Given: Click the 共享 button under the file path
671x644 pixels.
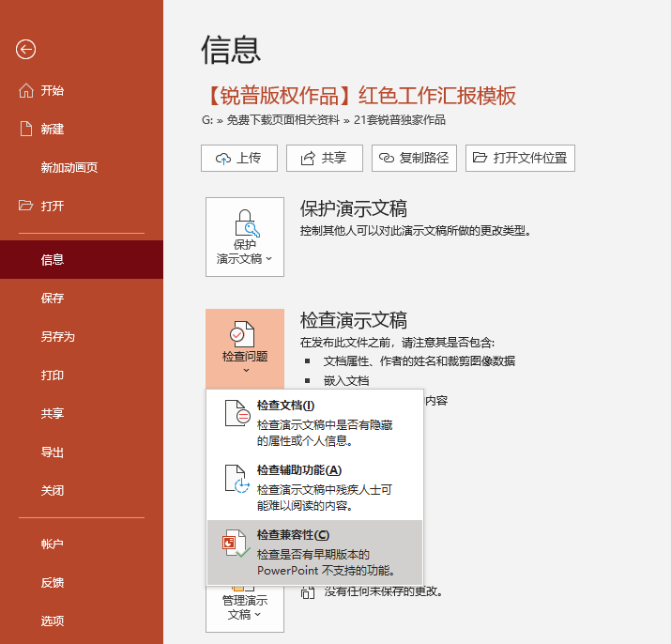Looking at the screenshot, I should [325, 158].
